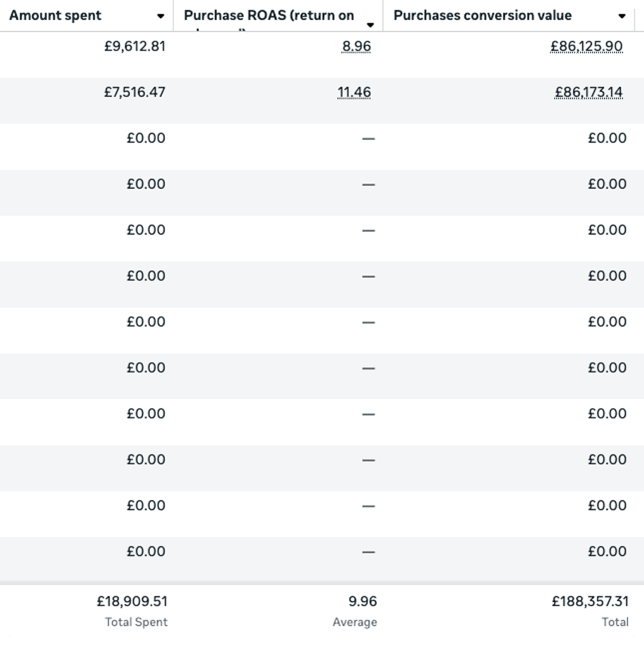The width and height of the screenshot is (644, 646).
Task: Click the Purchase ROAS column header text
Action: [269, 15]
